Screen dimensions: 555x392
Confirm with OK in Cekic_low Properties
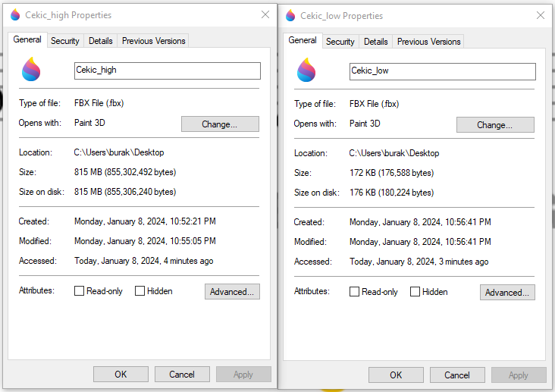[396, 375]
